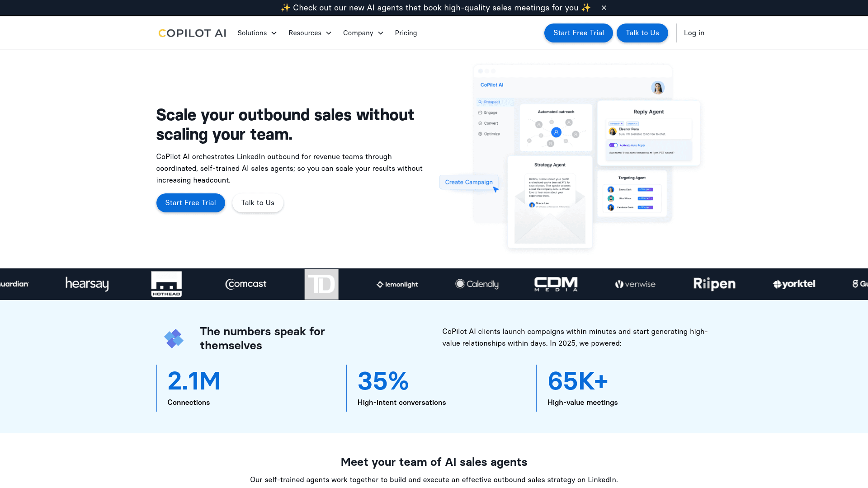Click the hearsay logo in carousel
The height and width of the screenshot is (488, 868).
coord(87,284)
